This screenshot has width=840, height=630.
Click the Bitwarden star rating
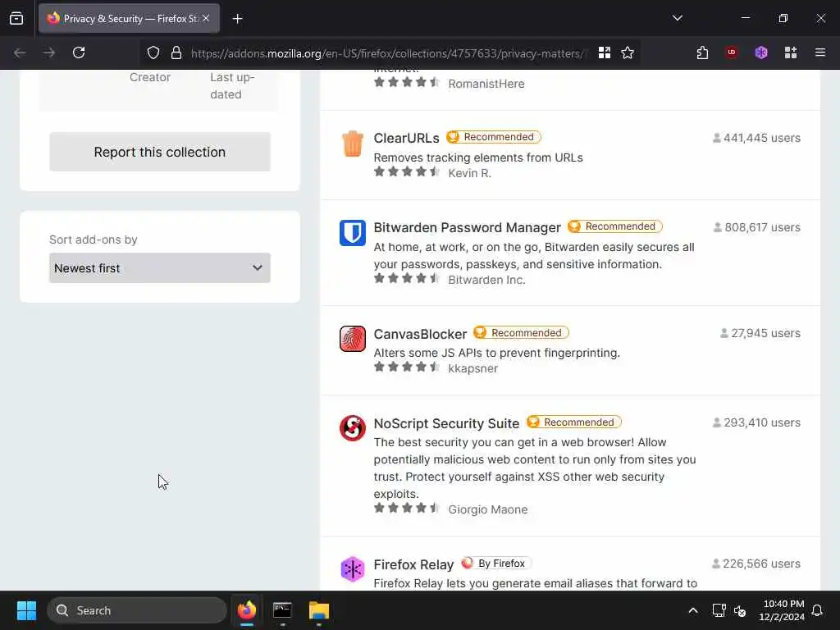[x=407, y=279]
